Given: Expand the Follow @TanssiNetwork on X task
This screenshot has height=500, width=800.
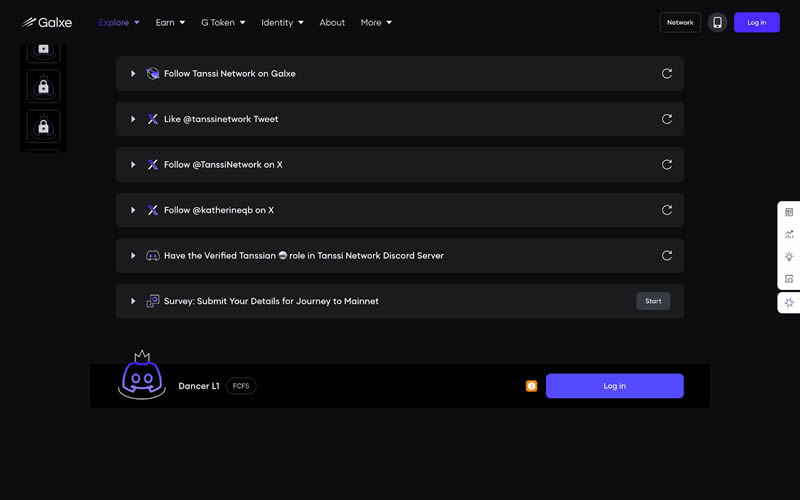Looking at the screenshot, I should (x=133, y=164).
